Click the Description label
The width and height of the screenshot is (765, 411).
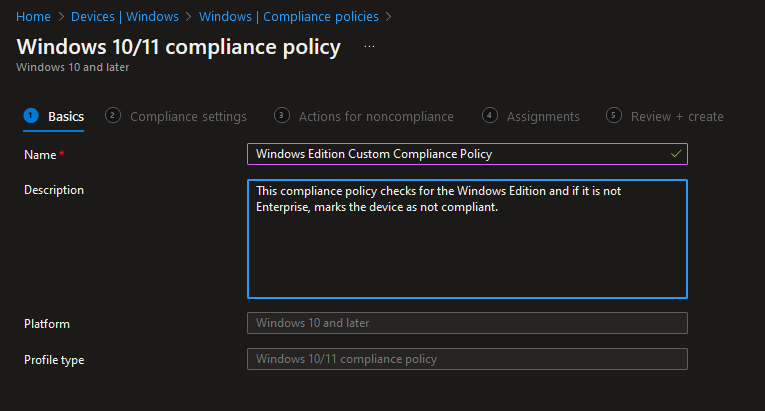pos(54,190)
